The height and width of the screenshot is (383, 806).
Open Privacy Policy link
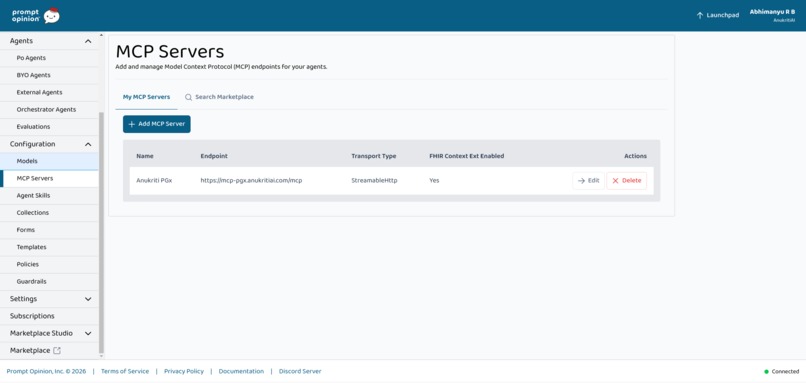click(x=184, y=371)
